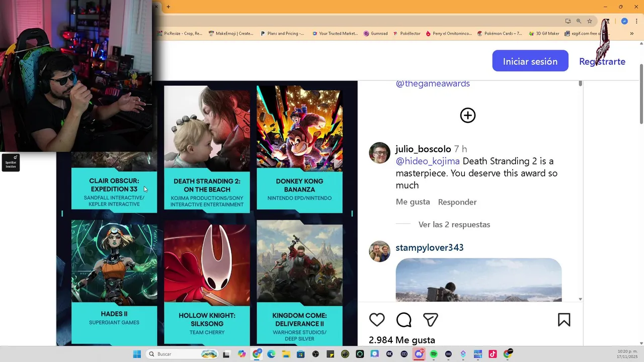Click the Death Stranding 2 nominee card
The width and height of the screenshot is (644, 362).
[x=207, y=149]
